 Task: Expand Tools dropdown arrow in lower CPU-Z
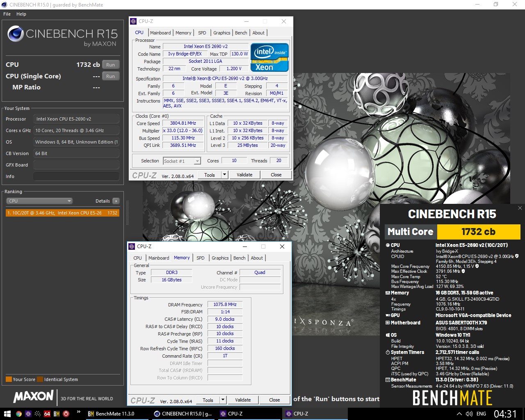pyautogui.click(x=223, y=400)
